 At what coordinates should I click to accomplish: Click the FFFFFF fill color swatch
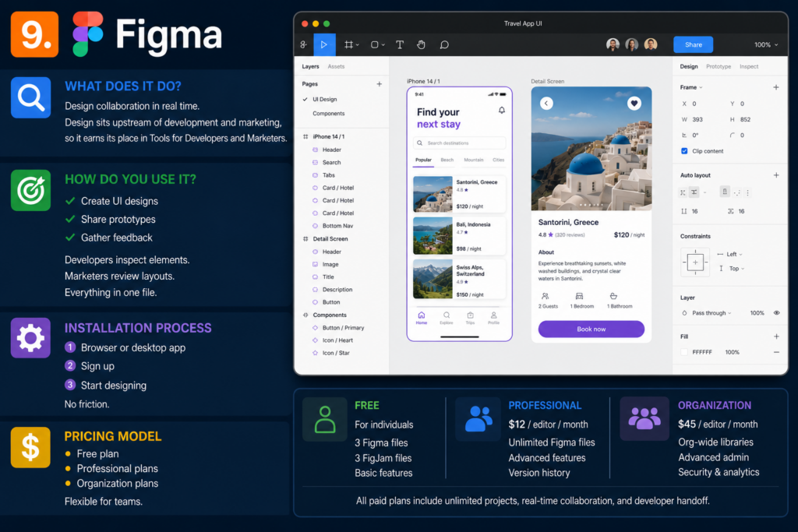click(684, 353)
